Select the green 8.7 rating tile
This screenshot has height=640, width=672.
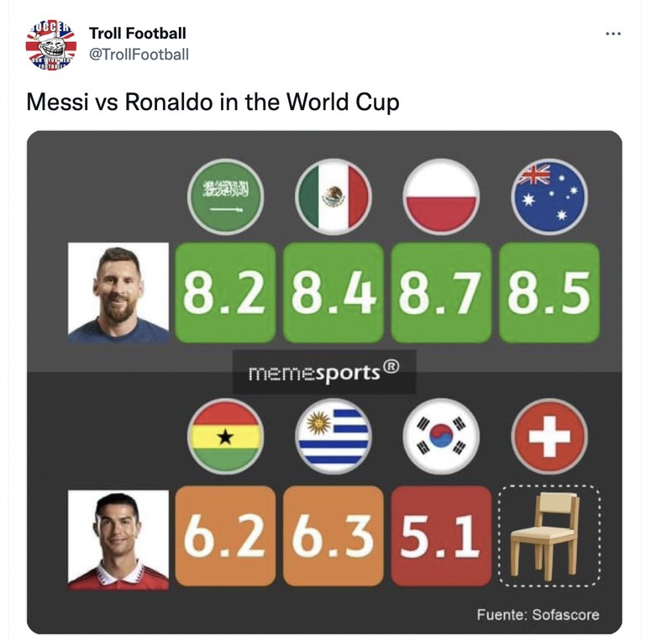(440, 291)
